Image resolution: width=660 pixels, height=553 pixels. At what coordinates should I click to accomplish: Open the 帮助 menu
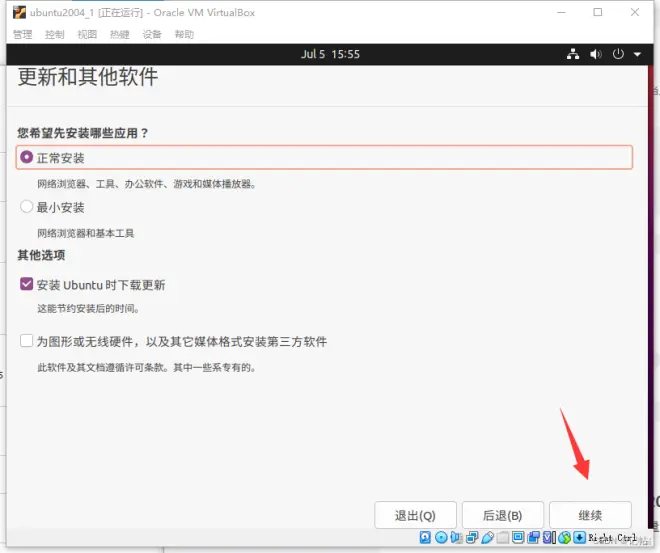pyautogui.click(x=184, y=35)
